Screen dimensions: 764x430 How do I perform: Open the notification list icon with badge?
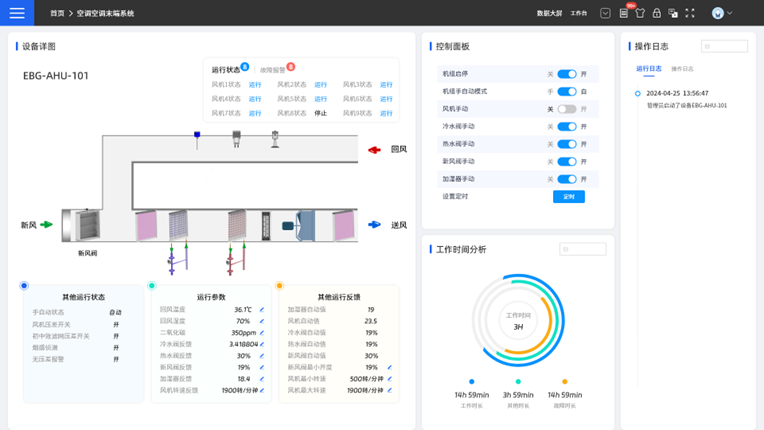tap(624, 13)
